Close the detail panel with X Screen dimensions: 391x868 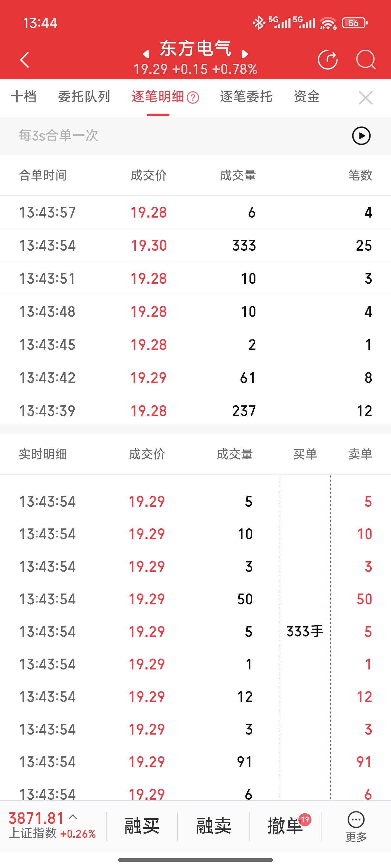click(x=365, y=98)
